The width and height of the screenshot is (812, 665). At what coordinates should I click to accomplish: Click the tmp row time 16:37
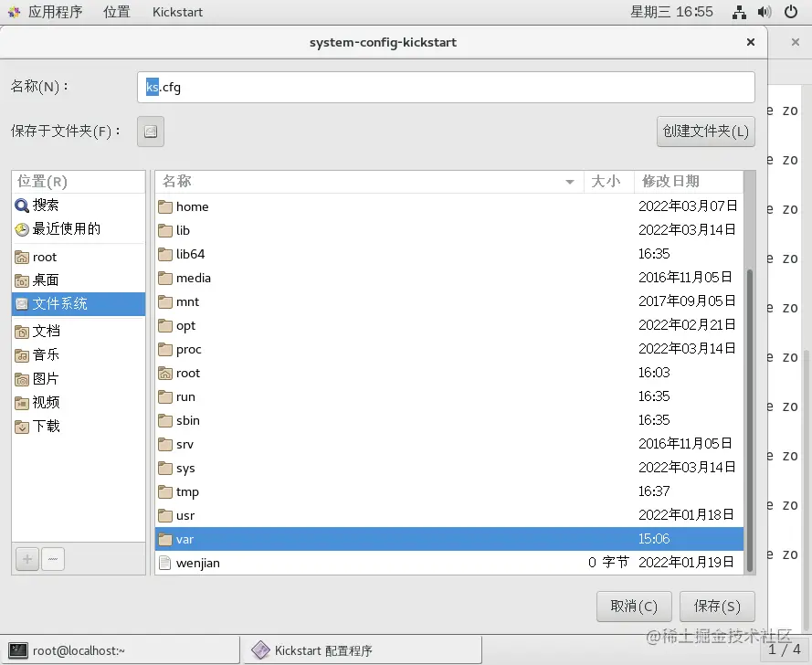click(654, 491)
